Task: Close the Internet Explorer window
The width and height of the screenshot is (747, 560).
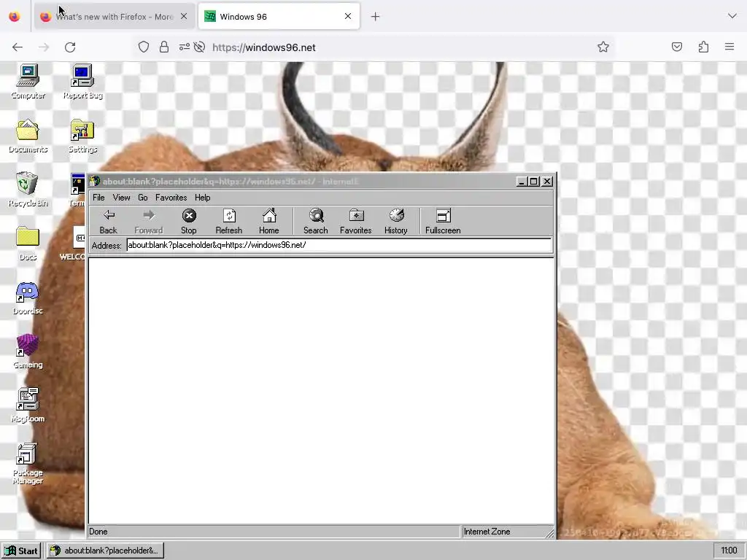Action: 547,182
